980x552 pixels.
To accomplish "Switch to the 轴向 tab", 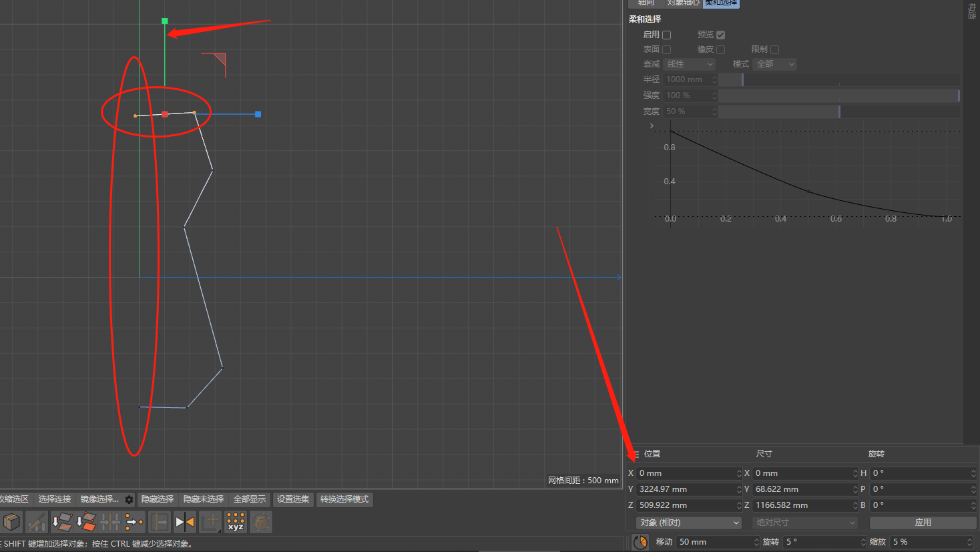I will click(646, 3).
